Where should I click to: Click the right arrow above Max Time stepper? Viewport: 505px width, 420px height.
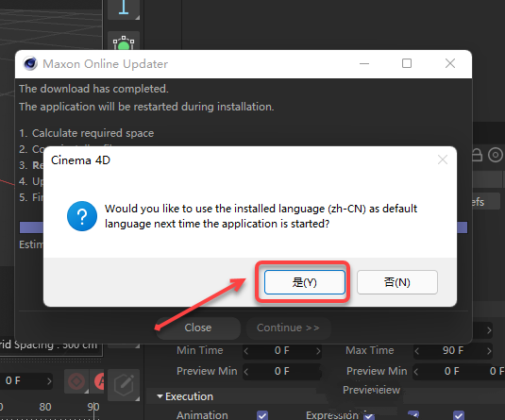pyautogui.click(x=489, y=330)
